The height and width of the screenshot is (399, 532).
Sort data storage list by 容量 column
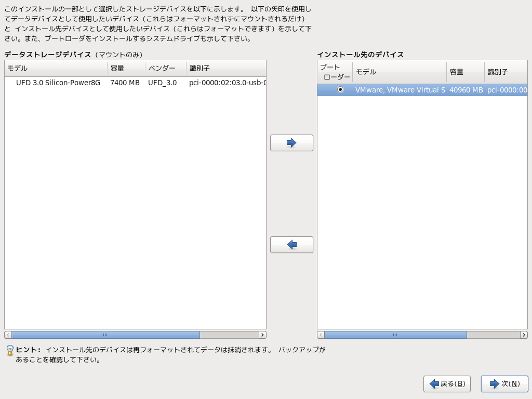(x=126, y=69)
